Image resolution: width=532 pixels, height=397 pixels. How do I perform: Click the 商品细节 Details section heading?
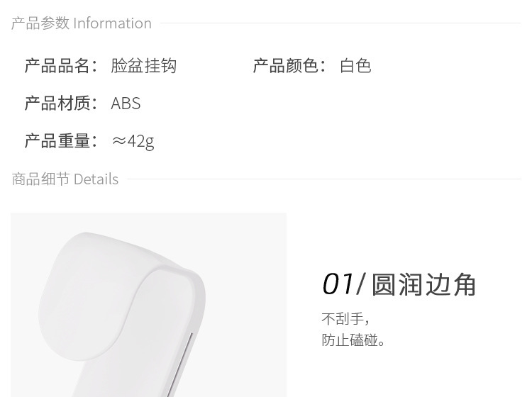[65, 179]
